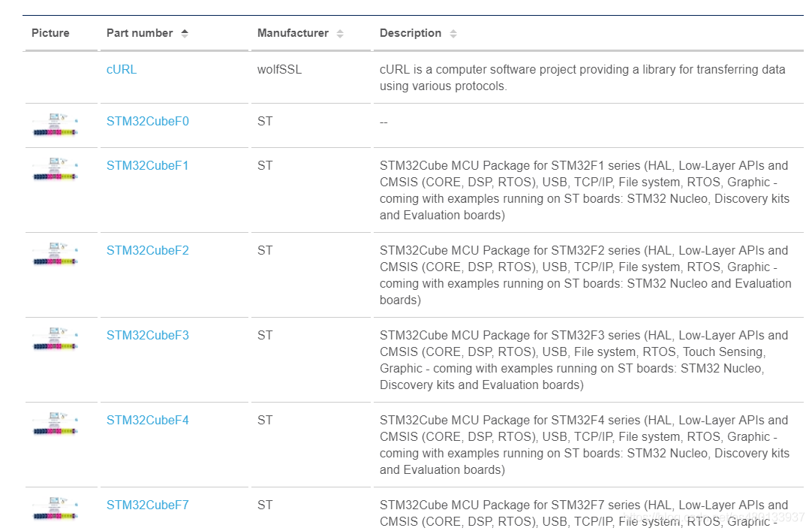
Task: Click the STM32CubeF0 product thumbnail
Action: pos(56,125)
